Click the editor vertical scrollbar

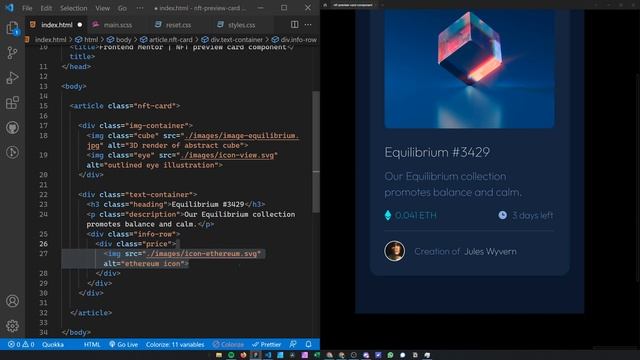pos(316,151)
